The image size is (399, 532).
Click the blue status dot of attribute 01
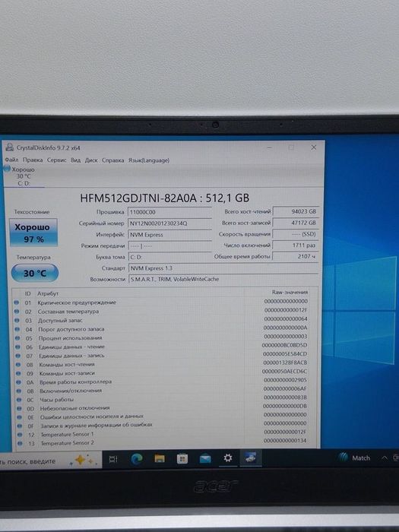click(x=16, y=302)
